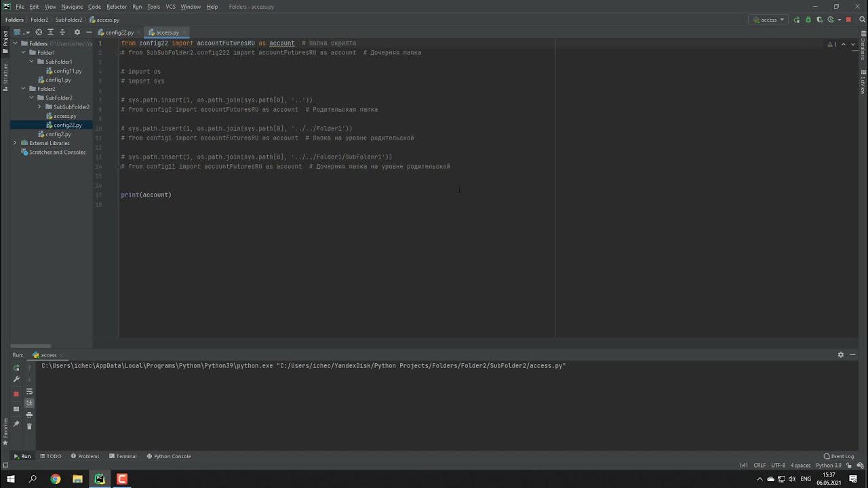This screenshot has width=868, height=488.
Task: Click Python 3.9 interpreter in status bar
Action: (x=829, y=465)
